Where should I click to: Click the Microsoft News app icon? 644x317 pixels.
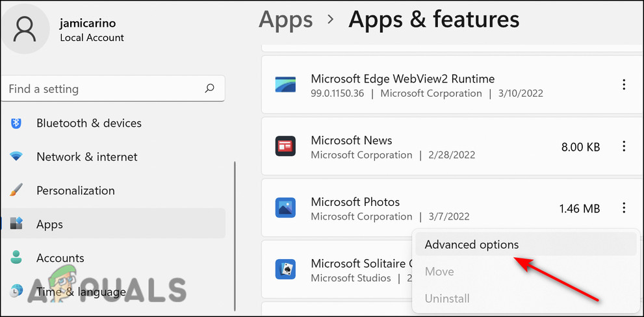point(285,146)
